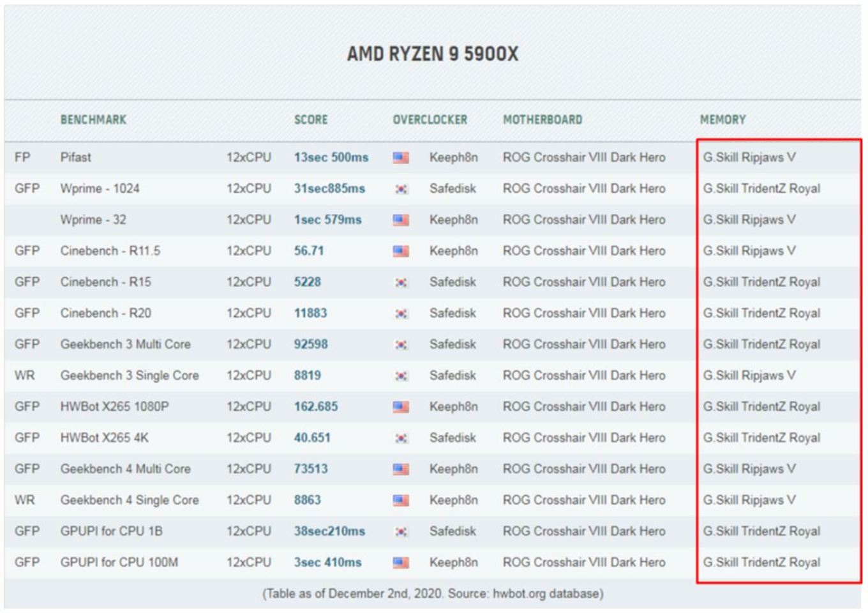Select the GPUPI for CPU 100M name

point(119,563)
